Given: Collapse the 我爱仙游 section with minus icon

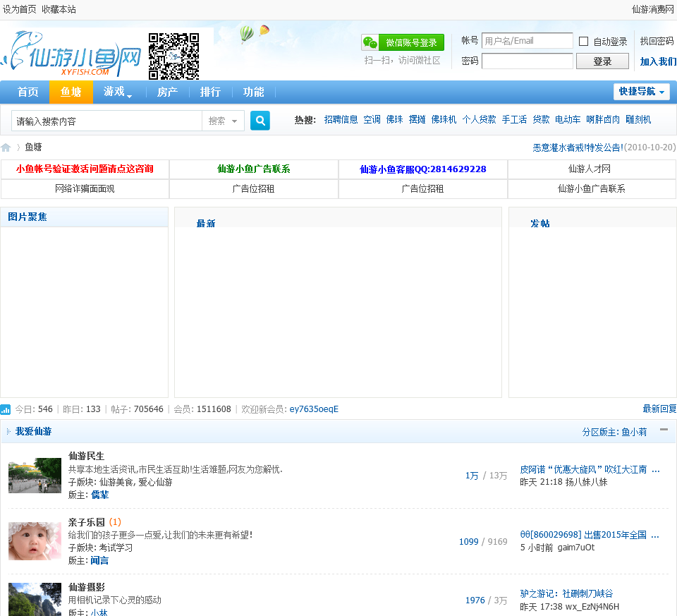Looking at the screenshot, I should pos(664,430).
